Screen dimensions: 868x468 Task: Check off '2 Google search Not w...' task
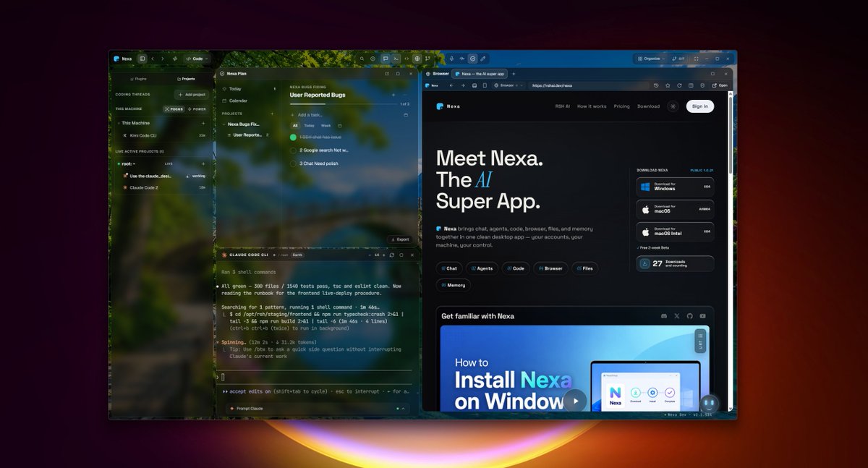293,150
